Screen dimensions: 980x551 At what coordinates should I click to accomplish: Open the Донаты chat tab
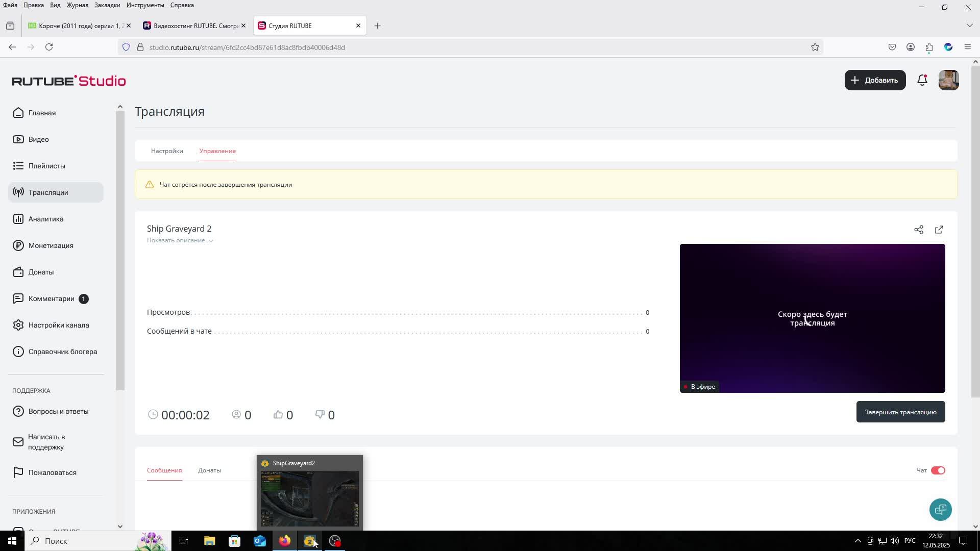click(x=209, y=470)
